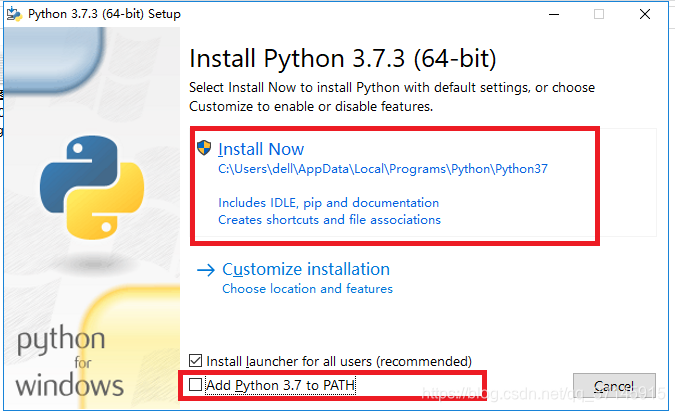The height and width of the screenshot is (412, 675).
Task: Enable Add Python 3.7 to PATH checkbox
Action: pos(195,384)
